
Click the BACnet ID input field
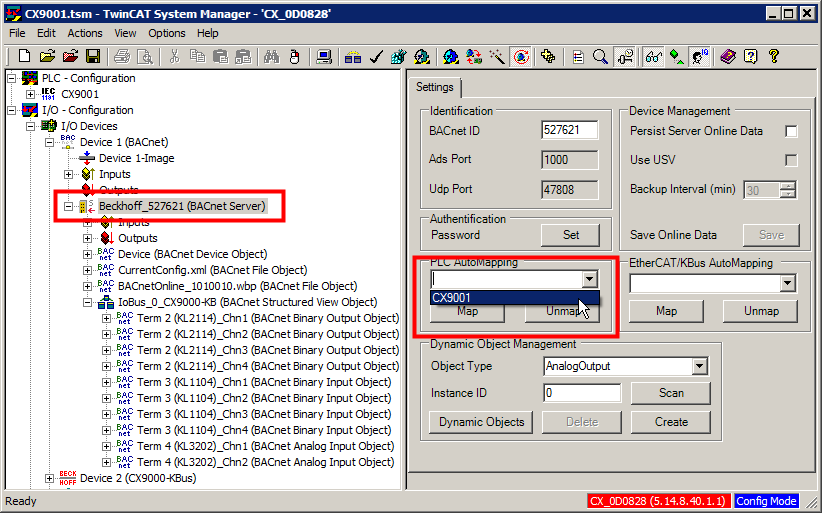coord(569,130)
